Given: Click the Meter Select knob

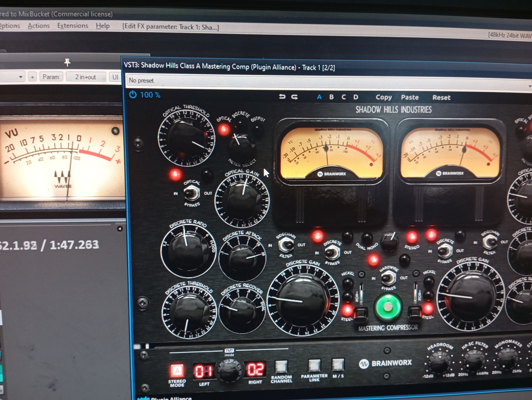Looking at the screenshot, I should point(241,146).
